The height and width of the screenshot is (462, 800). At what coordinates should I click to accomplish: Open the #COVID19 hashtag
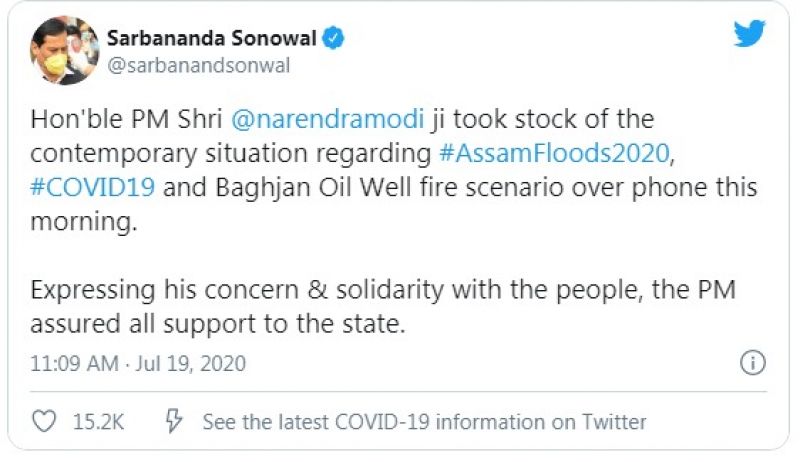coord(91,189)
